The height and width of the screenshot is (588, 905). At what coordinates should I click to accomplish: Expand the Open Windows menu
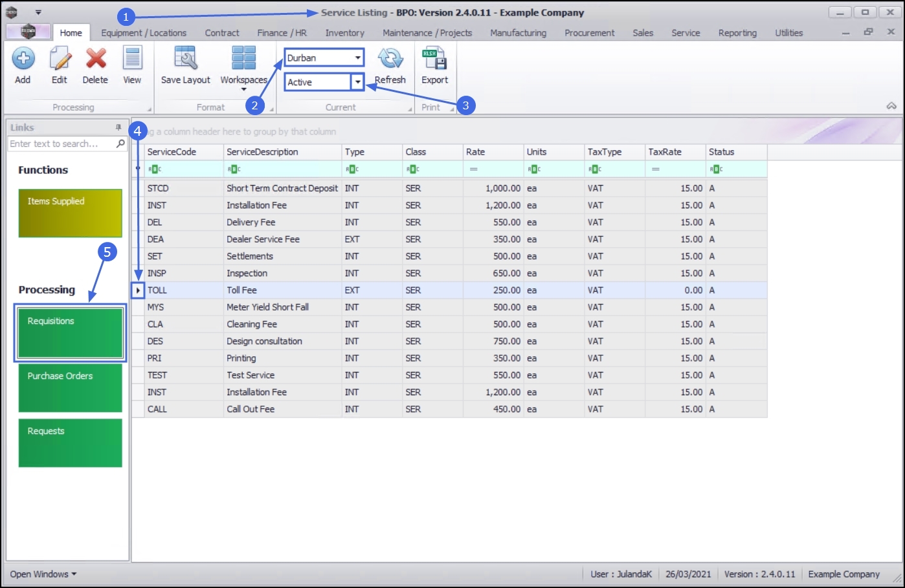pyautogui.click(x=43, y=574)
